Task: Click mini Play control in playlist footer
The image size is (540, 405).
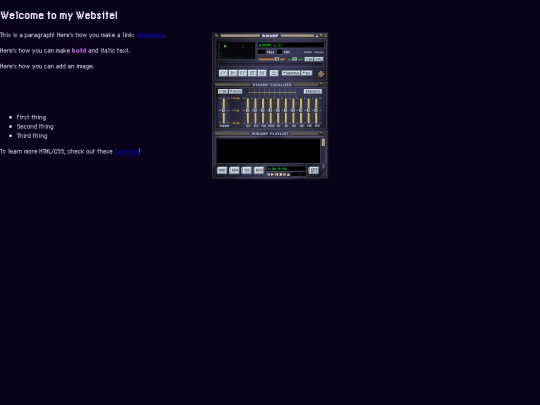Action: (272, 175)
